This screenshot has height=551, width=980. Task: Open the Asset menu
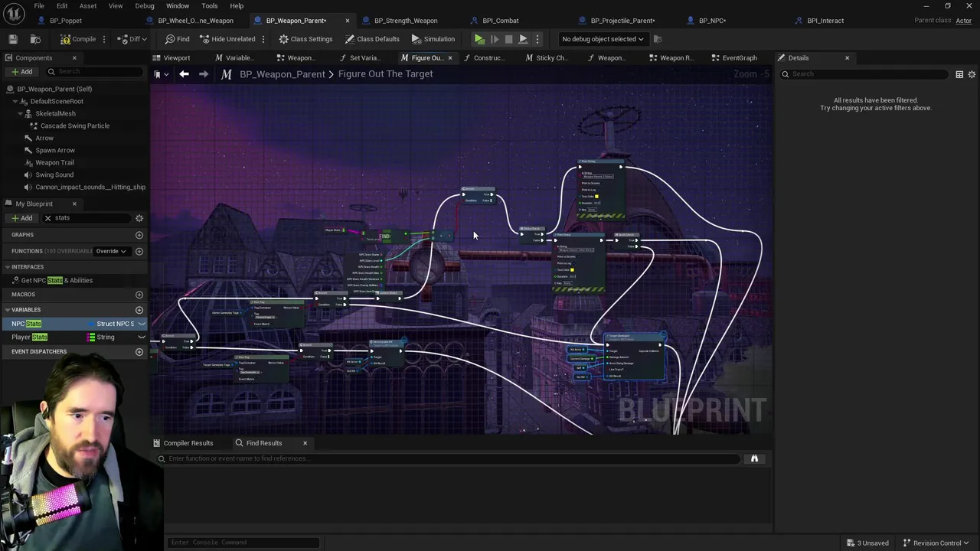click(88, 6)
